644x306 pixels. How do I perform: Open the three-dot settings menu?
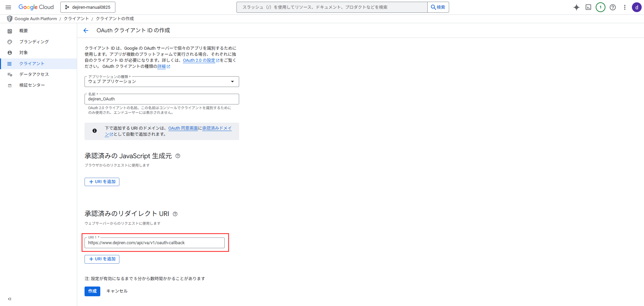625,7
